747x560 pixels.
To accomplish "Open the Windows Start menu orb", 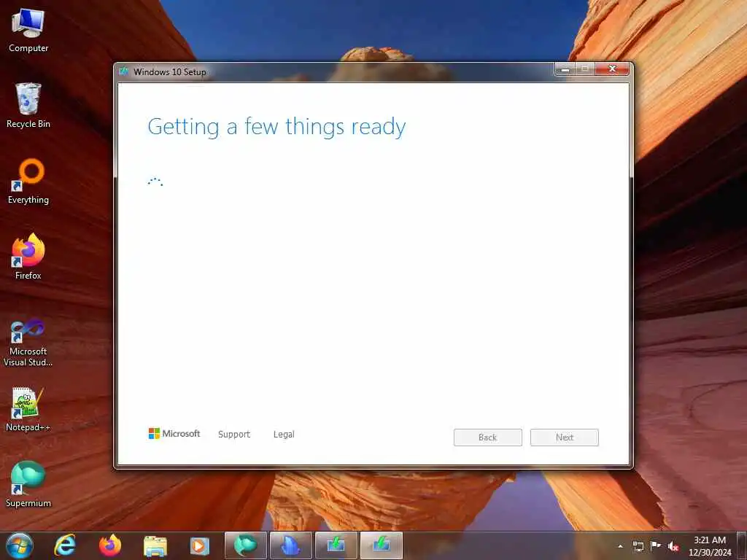I will pyautogui.click(x=20, y=545).
